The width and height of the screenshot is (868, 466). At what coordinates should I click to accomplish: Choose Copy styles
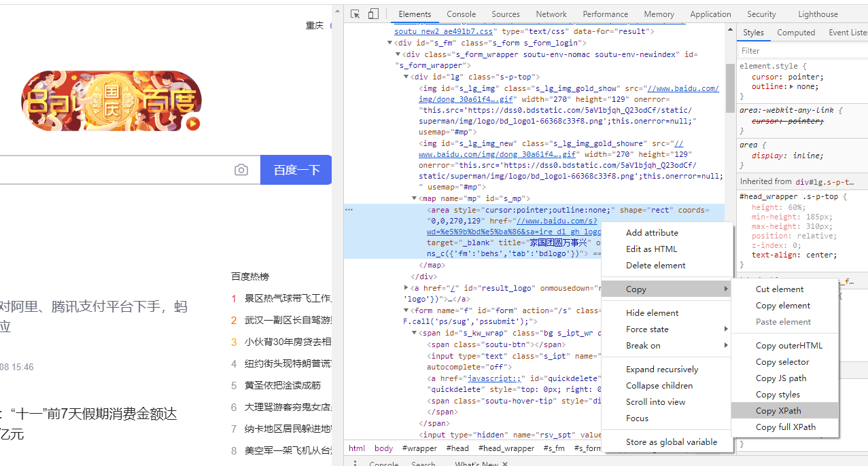click(785, 395)
